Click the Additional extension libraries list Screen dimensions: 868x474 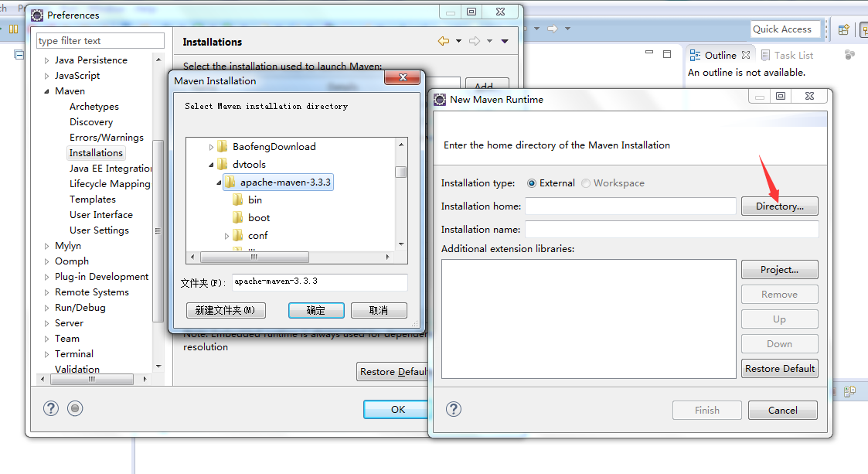point(588,319)
